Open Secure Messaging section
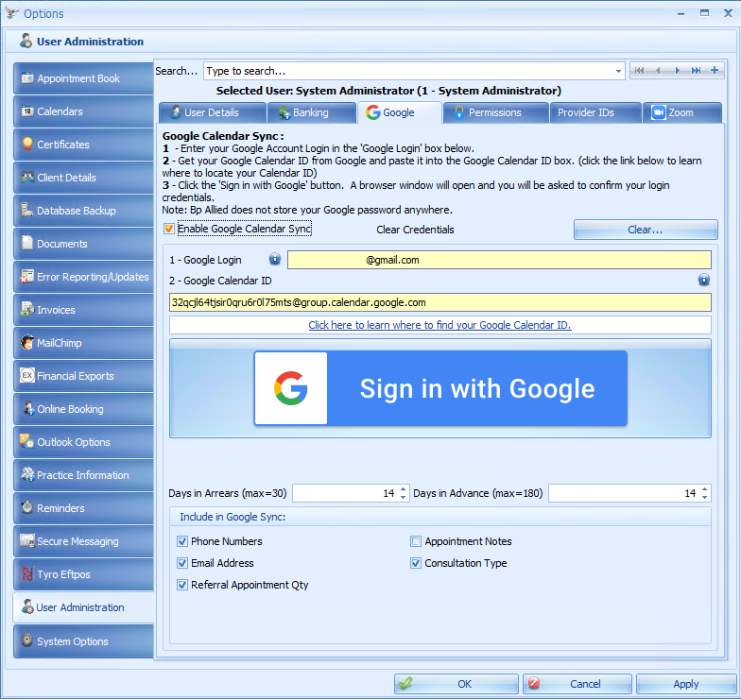This screenshot has width=741, height=700. tap(83, 541)
